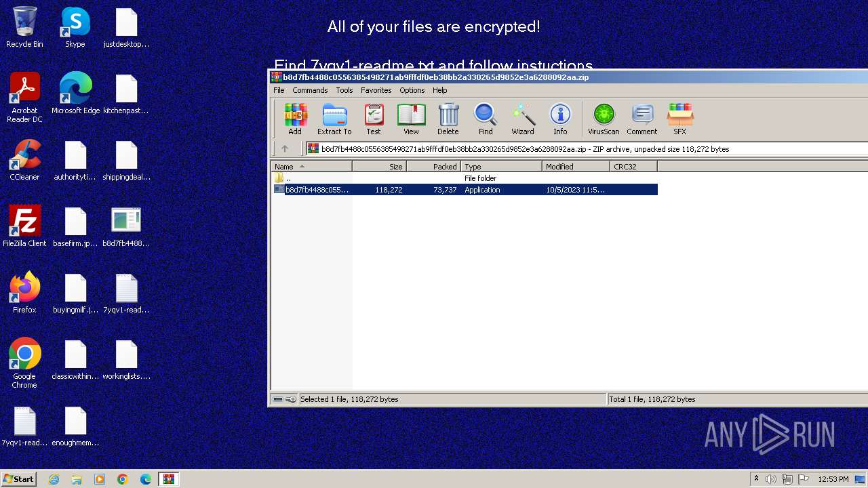Show hidden tray icons arrow

[x=756, y=479]
